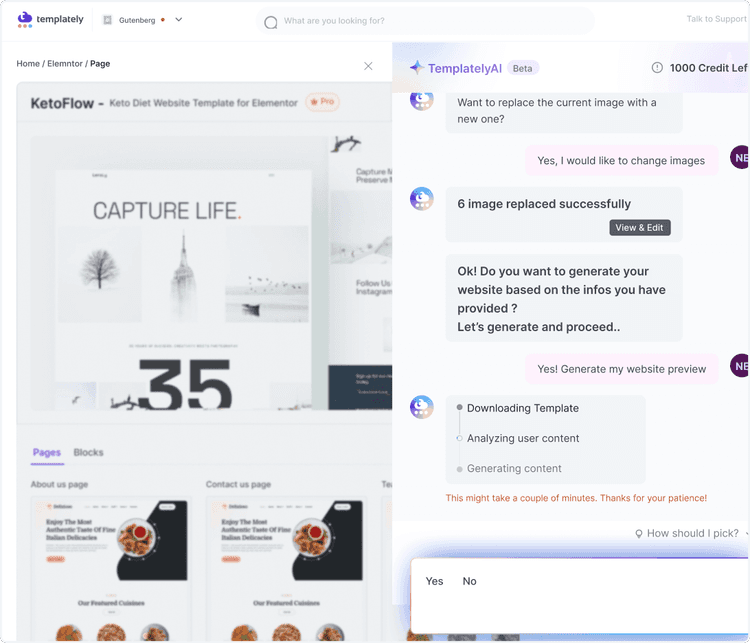
Task: Click the Templately cloud logo
Action: click(x=25, y=19)
